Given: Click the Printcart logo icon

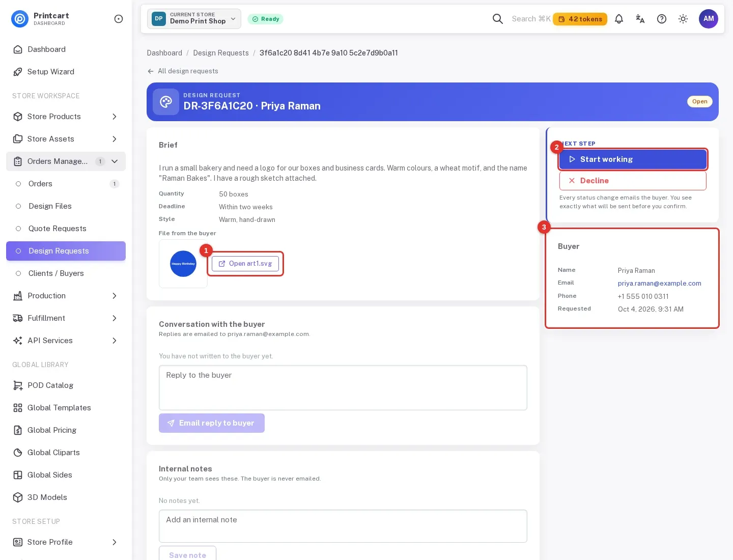Looking at the screenshot, I should click(20, 19).
